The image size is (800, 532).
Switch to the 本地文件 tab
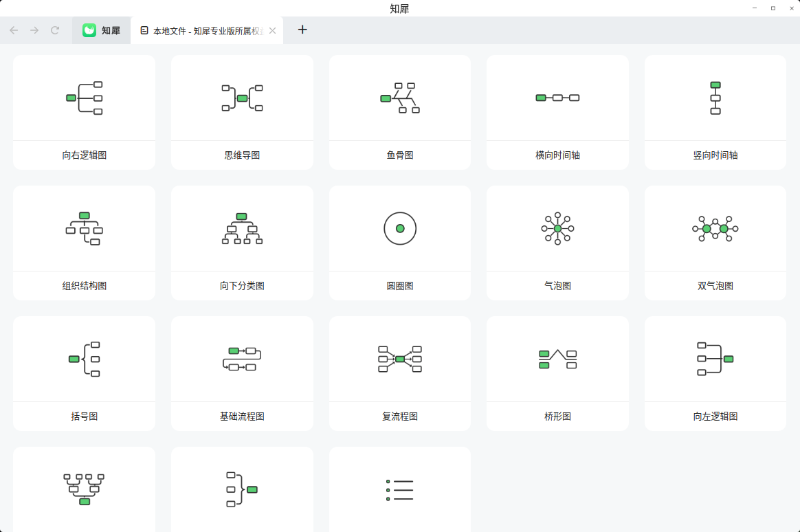point(201,30)
